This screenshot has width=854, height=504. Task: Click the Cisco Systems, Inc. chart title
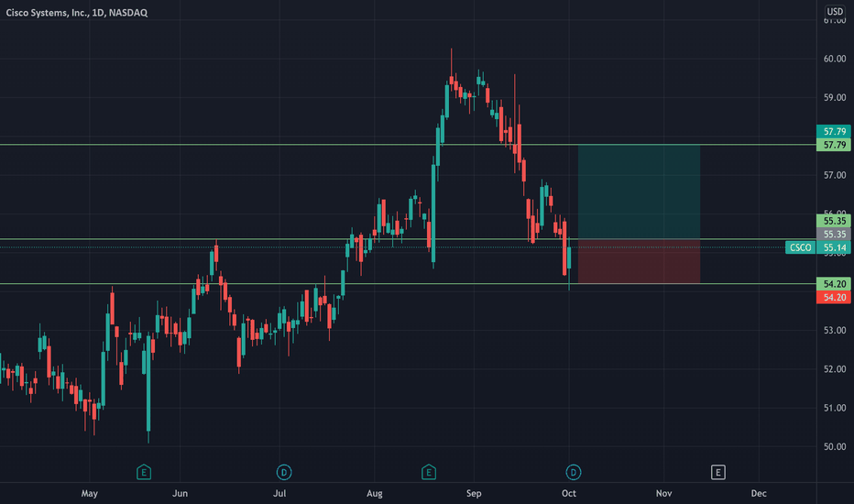point(77,13)
